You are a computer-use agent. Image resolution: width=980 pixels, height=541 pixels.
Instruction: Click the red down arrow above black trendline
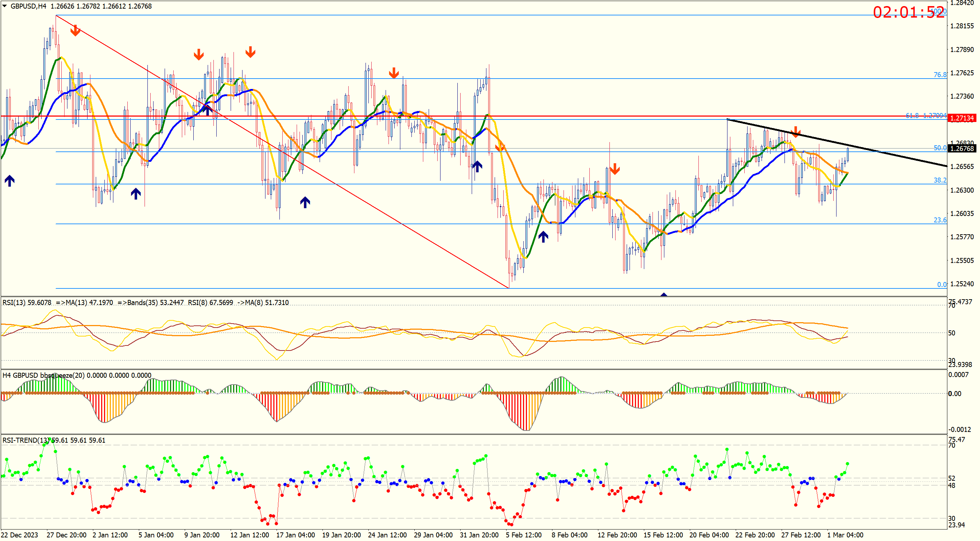tap(795, 132)
